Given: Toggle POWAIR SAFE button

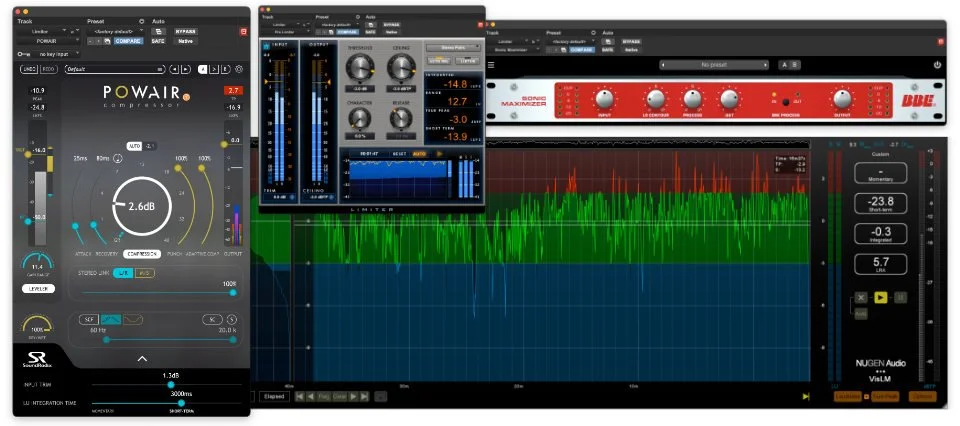Looking at the screenshot, I should tap(158, 41).
